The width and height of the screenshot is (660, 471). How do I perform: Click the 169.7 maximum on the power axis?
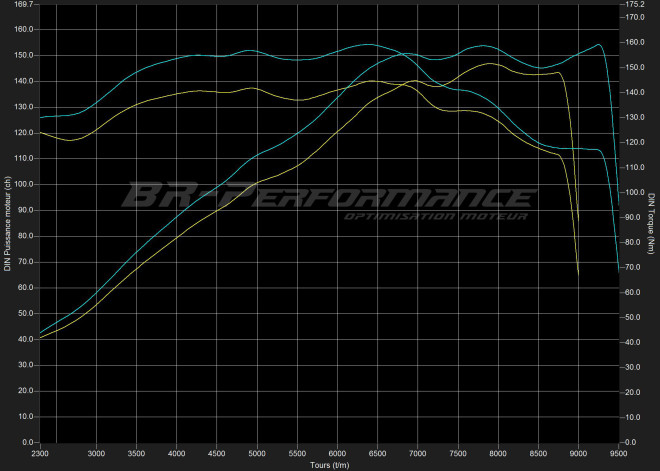[23, 5]
